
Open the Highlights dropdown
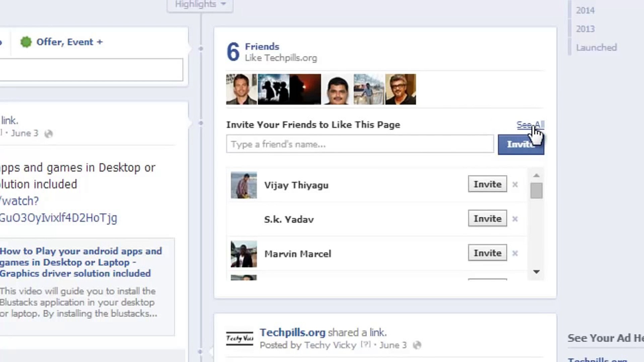(200, 5)
